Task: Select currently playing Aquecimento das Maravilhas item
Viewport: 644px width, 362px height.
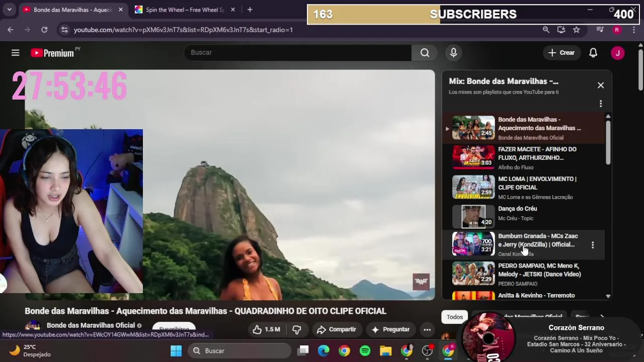Action: point(523,128)
